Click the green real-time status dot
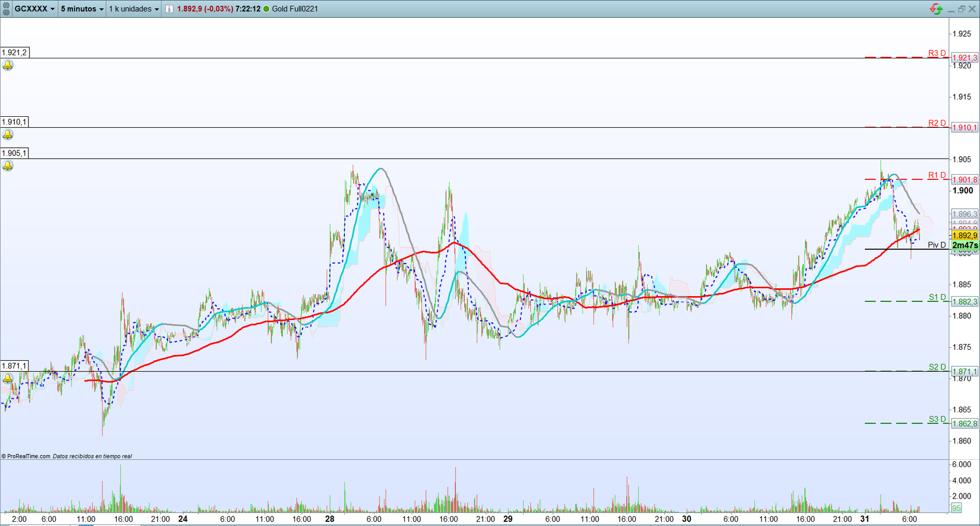The height and width of the screenshot is (526, 980). tap(266, 9)
